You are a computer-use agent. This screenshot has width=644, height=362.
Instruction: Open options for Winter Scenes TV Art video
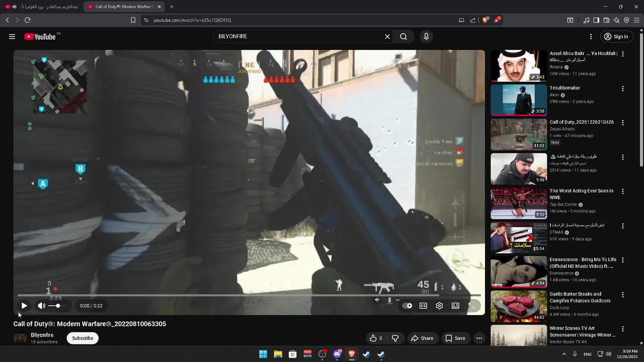coord(623,329)
